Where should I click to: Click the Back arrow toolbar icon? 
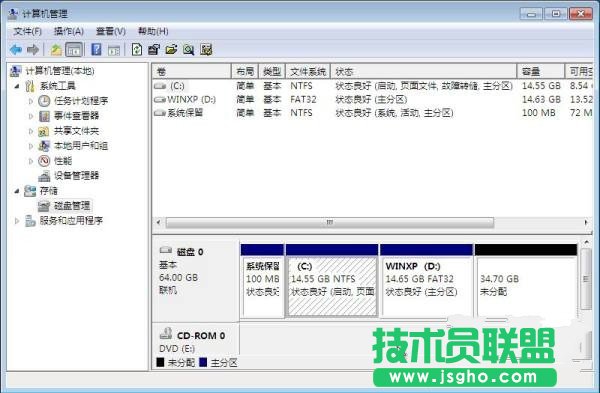click(x=16, y=50)
